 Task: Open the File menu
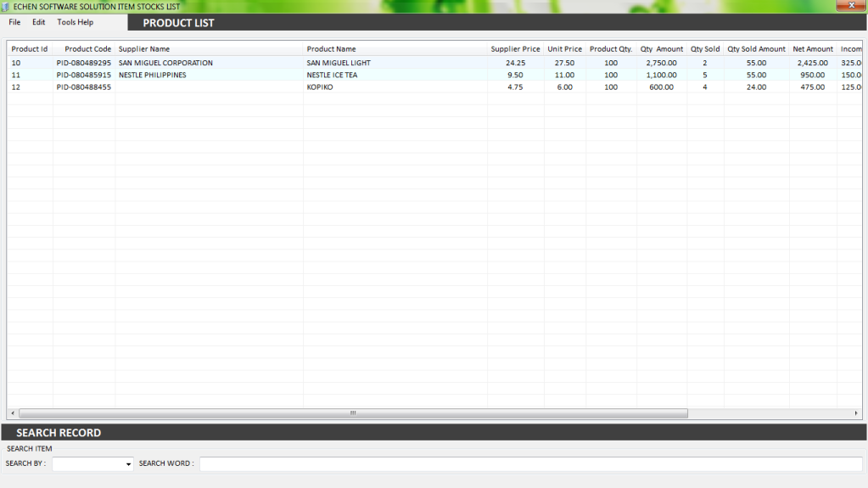coord(14,22)
